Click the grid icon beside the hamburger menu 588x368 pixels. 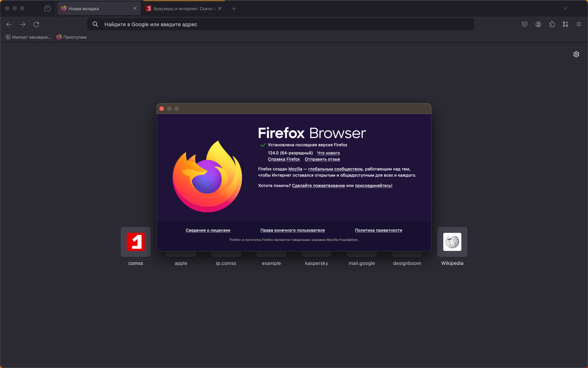click(x=565, y=24)
